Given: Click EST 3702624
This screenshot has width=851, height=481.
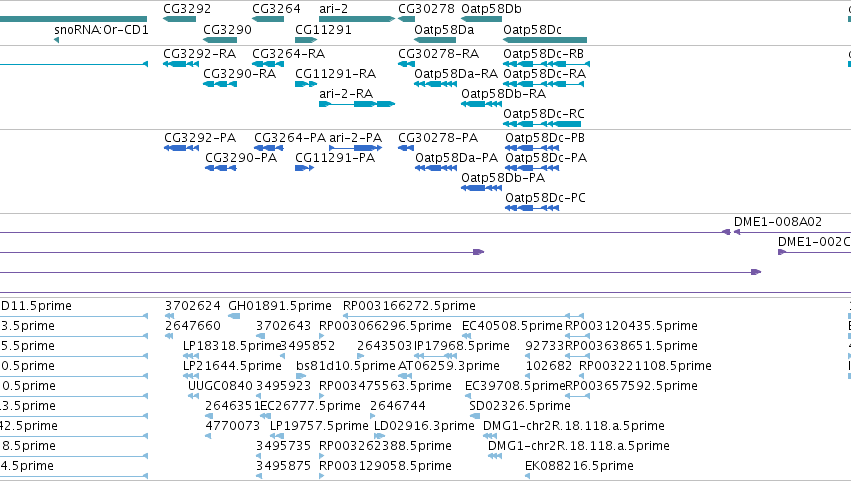Looking at the screenshot, I should tap(169, 316).
